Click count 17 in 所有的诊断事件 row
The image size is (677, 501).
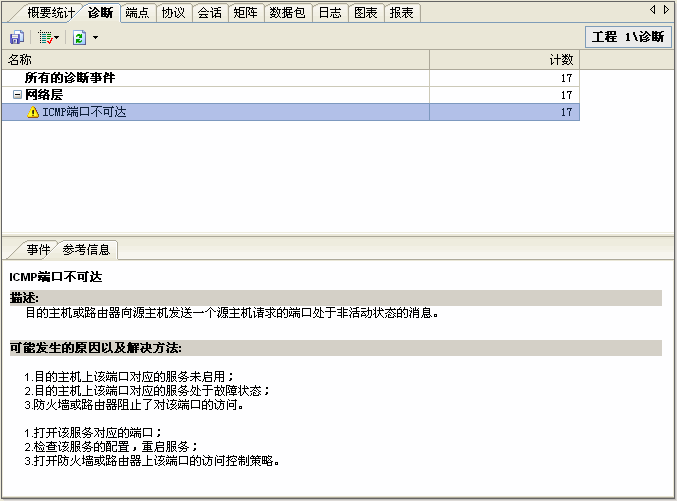click(566, 78)
